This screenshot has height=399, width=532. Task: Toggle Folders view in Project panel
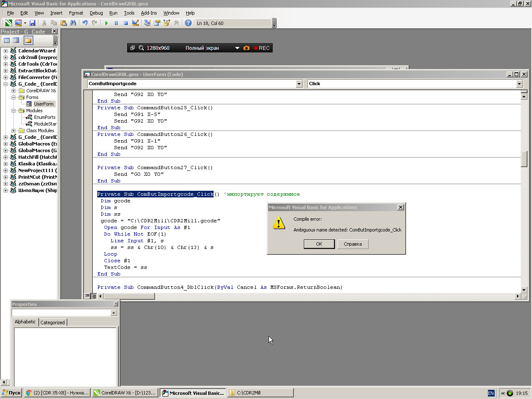(28, 40)
